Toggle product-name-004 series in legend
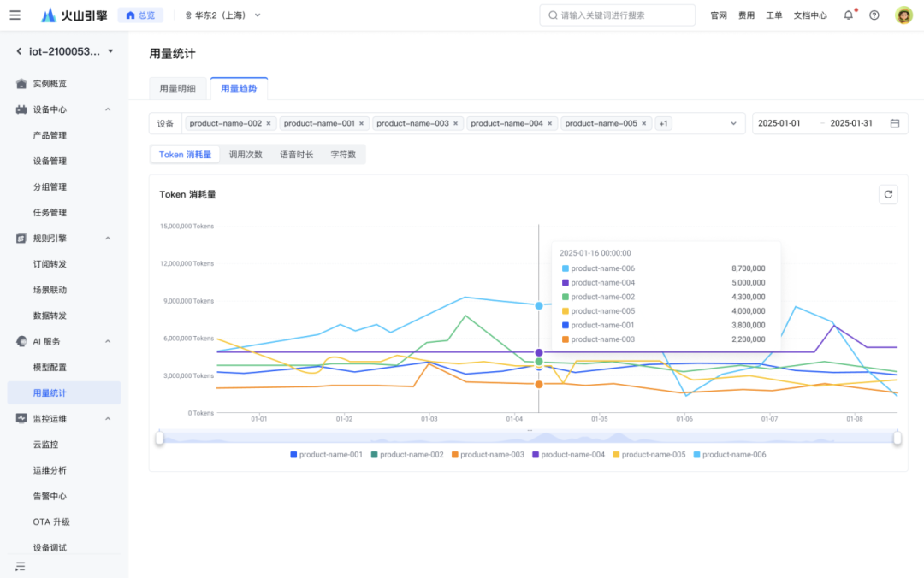 click(568, 455)
